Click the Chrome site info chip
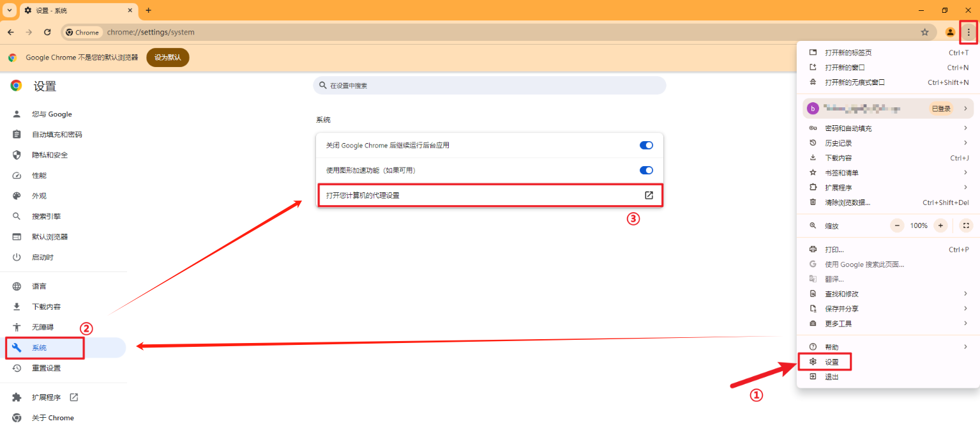 83,32
